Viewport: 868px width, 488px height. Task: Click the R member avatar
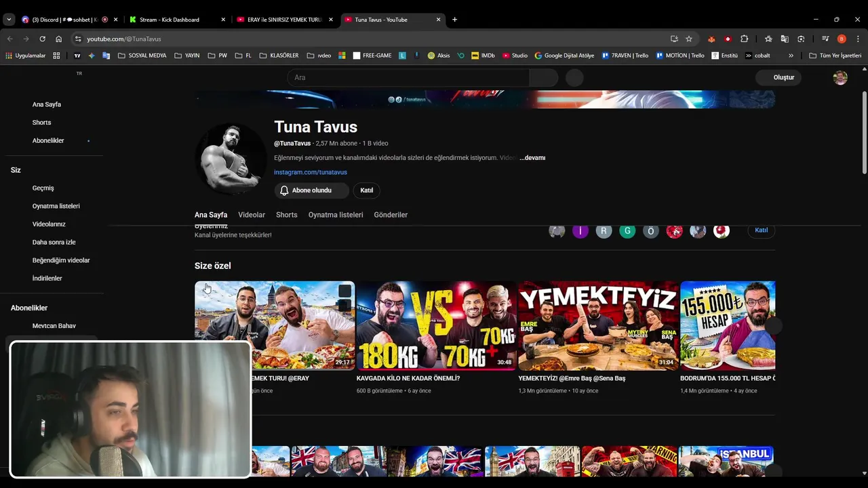pos(604,230)
